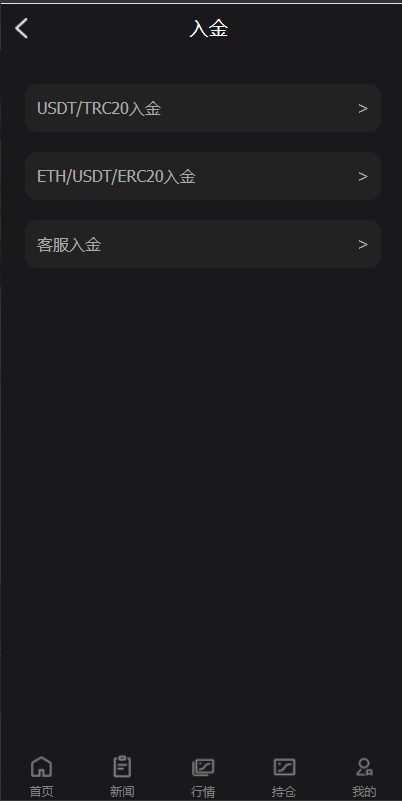The width and height of the screenshot is (402, 801).
Task: Open the 我的 profile icon
Action: point(365,767)
